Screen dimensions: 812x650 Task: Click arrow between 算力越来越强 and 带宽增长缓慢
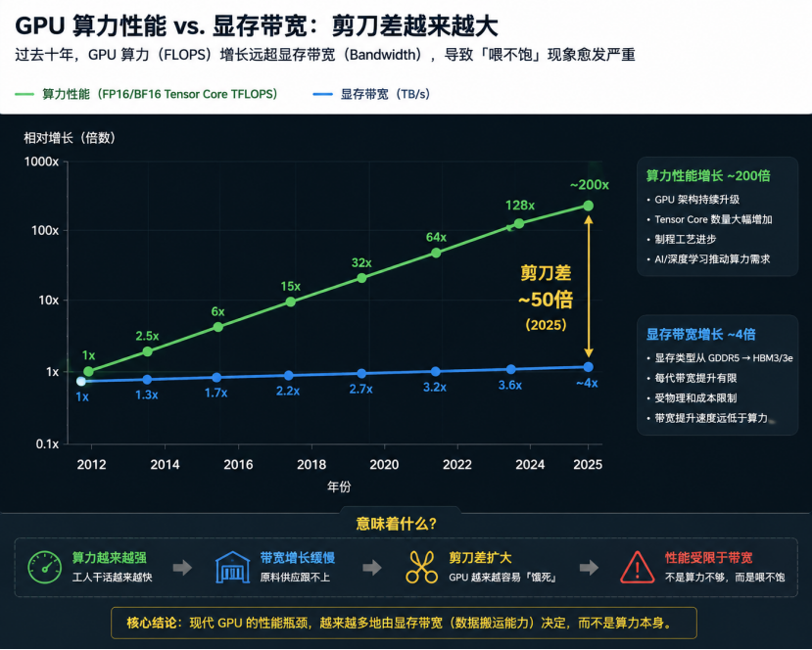182,568
